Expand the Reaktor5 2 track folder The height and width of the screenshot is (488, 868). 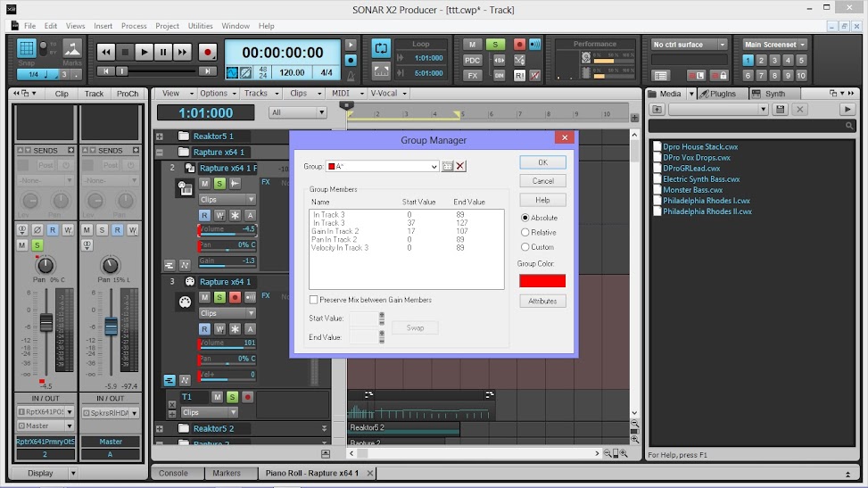click(160, 429)
